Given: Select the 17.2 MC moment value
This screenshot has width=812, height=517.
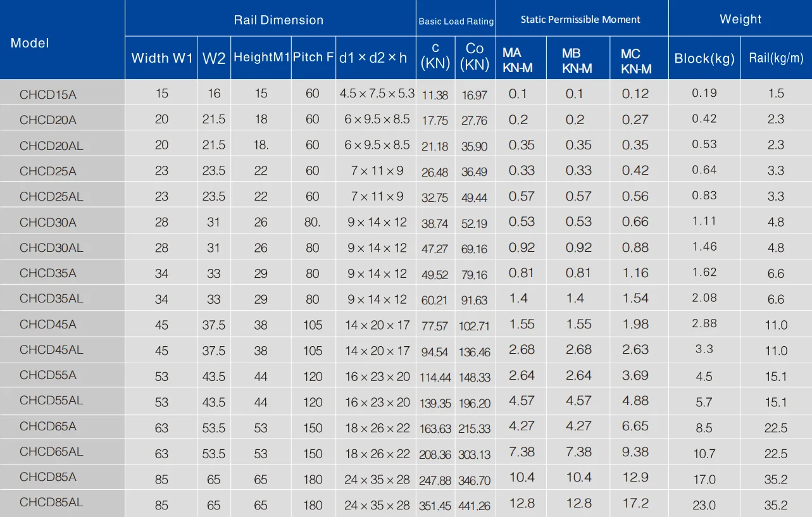Looking at the screenshot, I should pos(635,504).
